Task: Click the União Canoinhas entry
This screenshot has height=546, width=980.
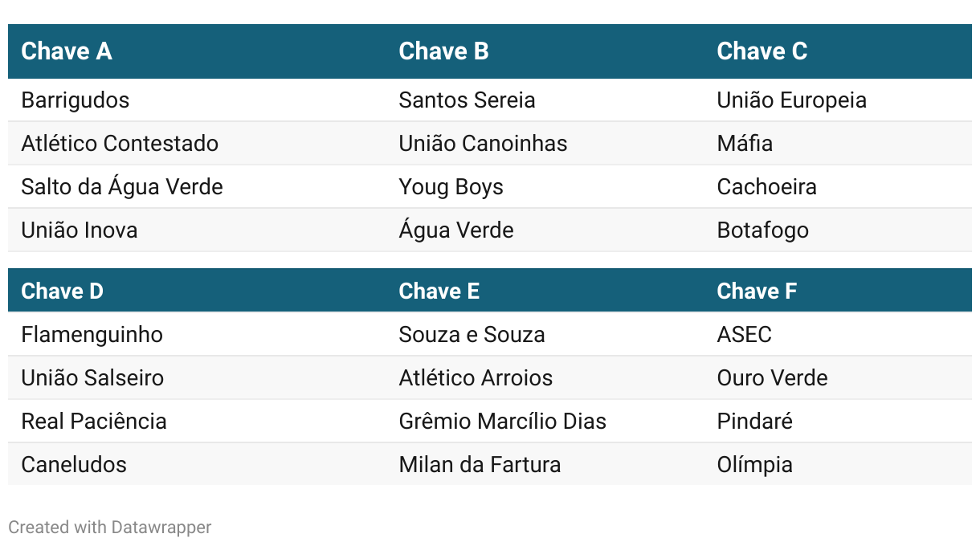Action: point(483,144)
